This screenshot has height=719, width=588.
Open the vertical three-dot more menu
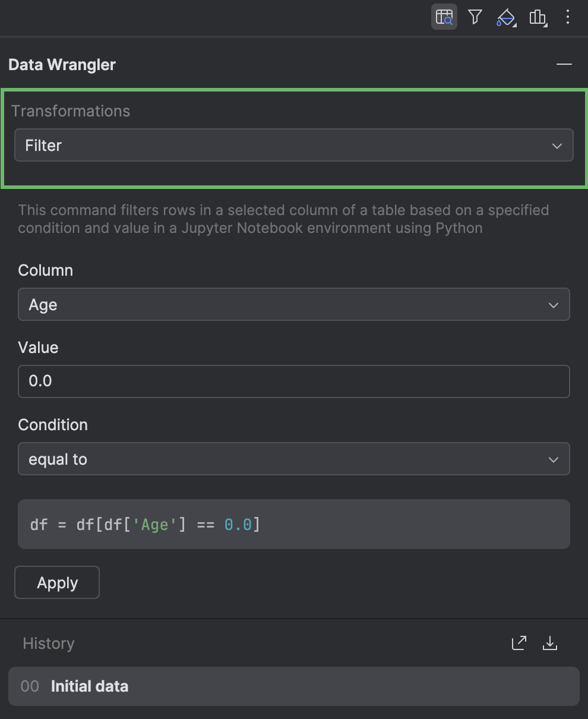pyautogui.click(x=568, y=17)
